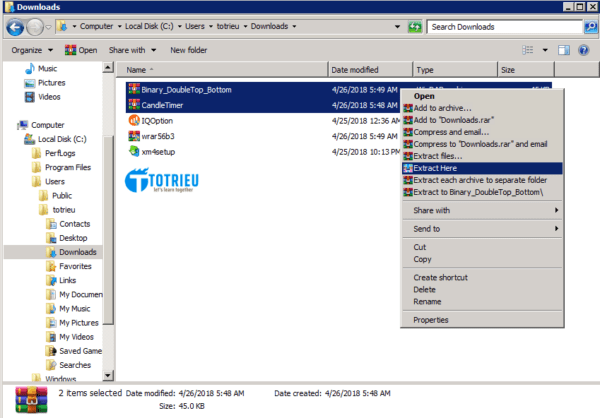600x418 pixels.
Task: Toggle the preview pane
Action: click(x=564, y=50)
